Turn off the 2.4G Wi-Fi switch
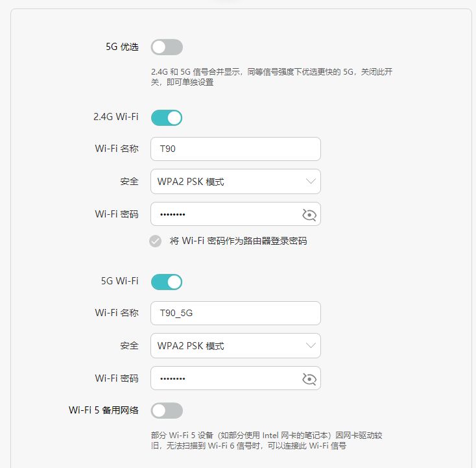The height and width of the screenshot is (468, 476). [167, 117]
